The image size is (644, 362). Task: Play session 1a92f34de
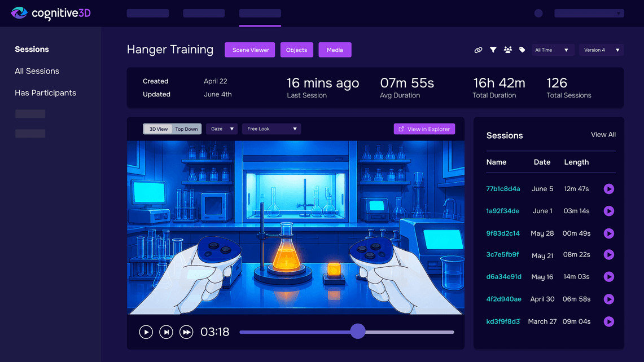[608, 211]
